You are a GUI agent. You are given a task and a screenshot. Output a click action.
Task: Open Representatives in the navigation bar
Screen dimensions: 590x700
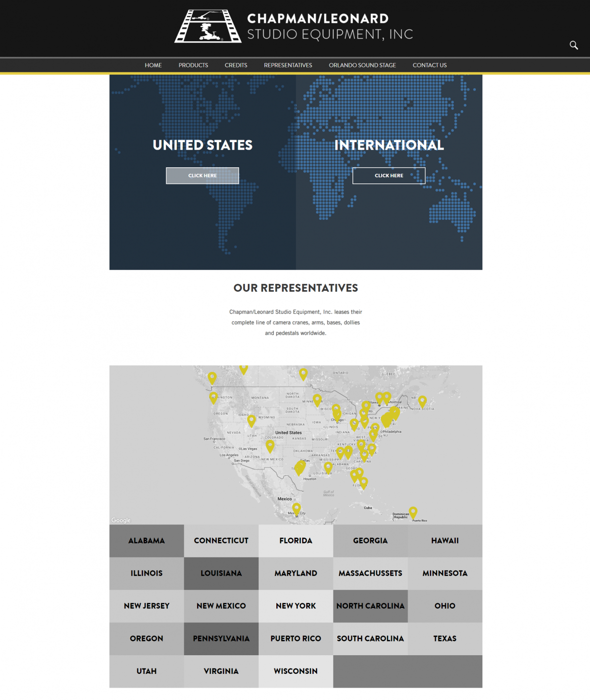(288, 65)
